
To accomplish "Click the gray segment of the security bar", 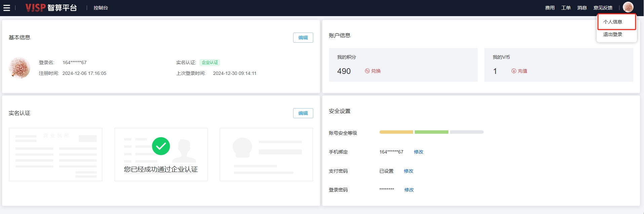I will [x=467, y=132].
